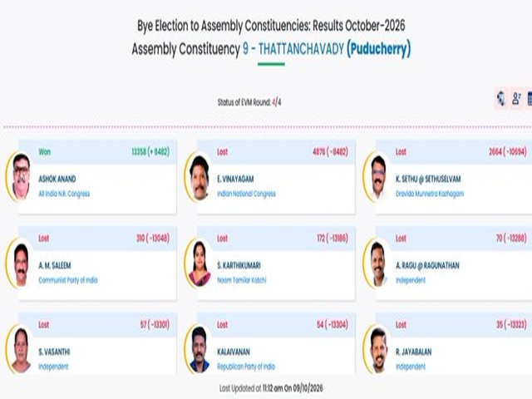The image size is (532, 399).
Task: Click the constituency map icon
Action: click(500, 99)
